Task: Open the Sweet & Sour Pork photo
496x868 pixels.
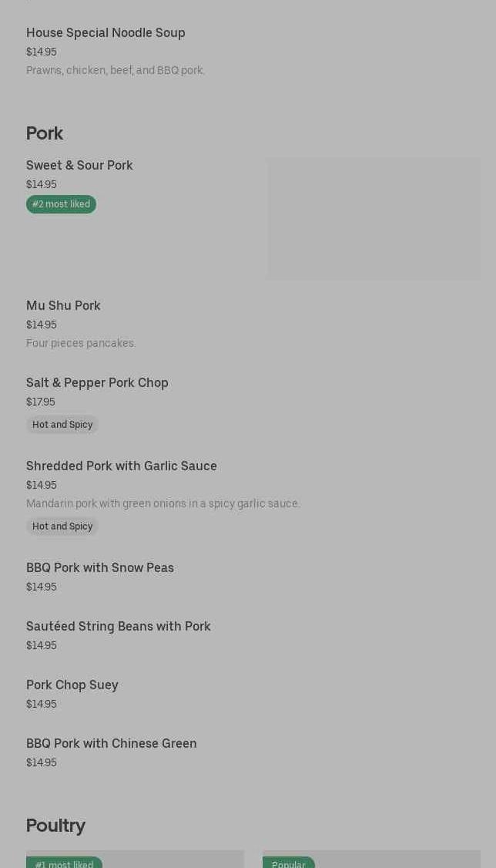Action: pos(374,218)
